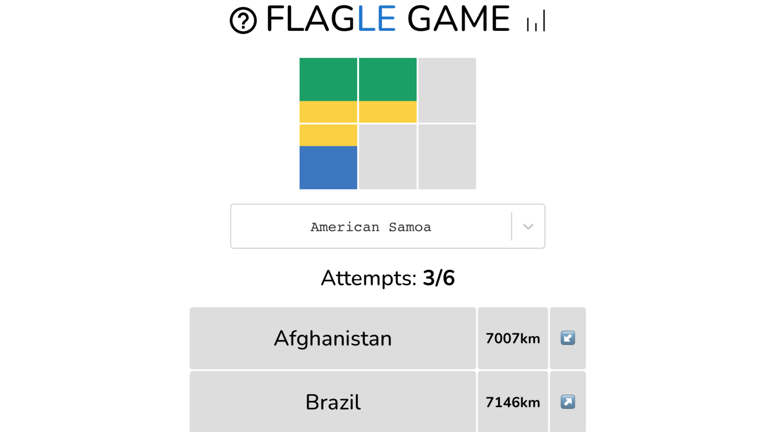Click the 7007km distance cell
Image resolution: width=768 pixels, height=432 pixels.
pyautogui.click(x=512, y=338)
